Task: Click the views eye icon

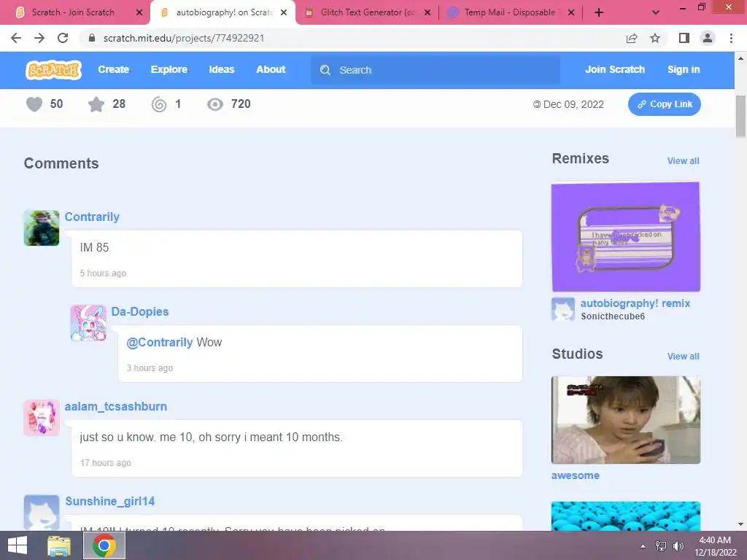Action: click(215, 104)
